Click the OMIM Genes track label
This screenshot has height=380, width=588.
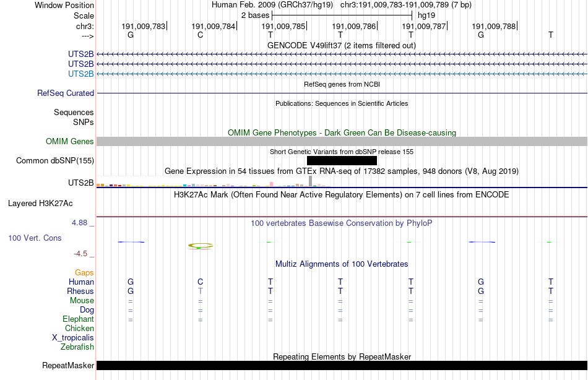pyautogui.click(x=70, y=142)
